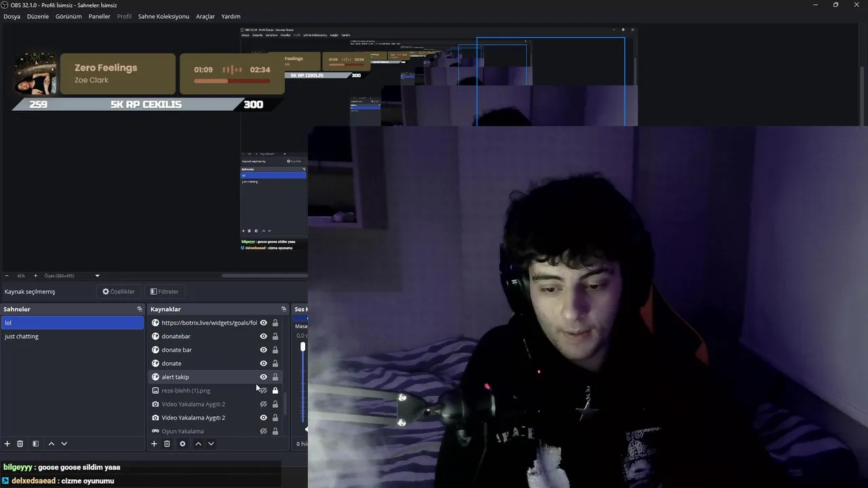Click the 5K RP CEKILIS goal bar

(x=146, y=104)
